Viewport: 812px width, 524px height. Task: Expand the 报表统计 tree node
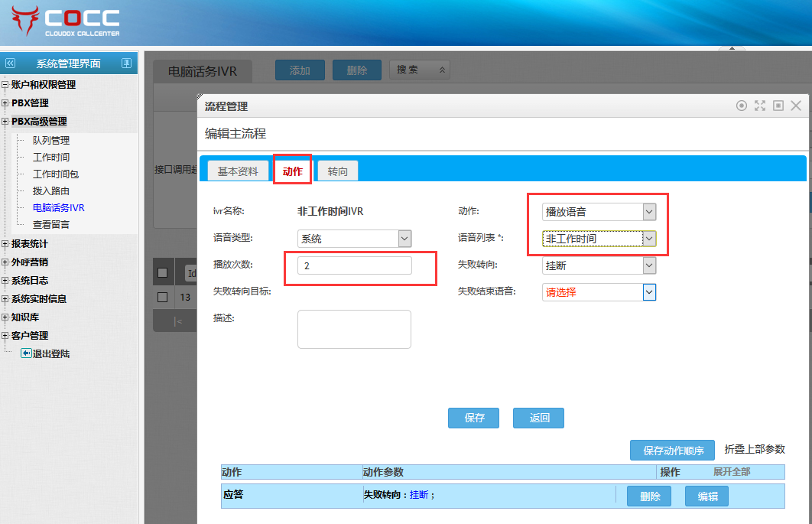(5, 244)
